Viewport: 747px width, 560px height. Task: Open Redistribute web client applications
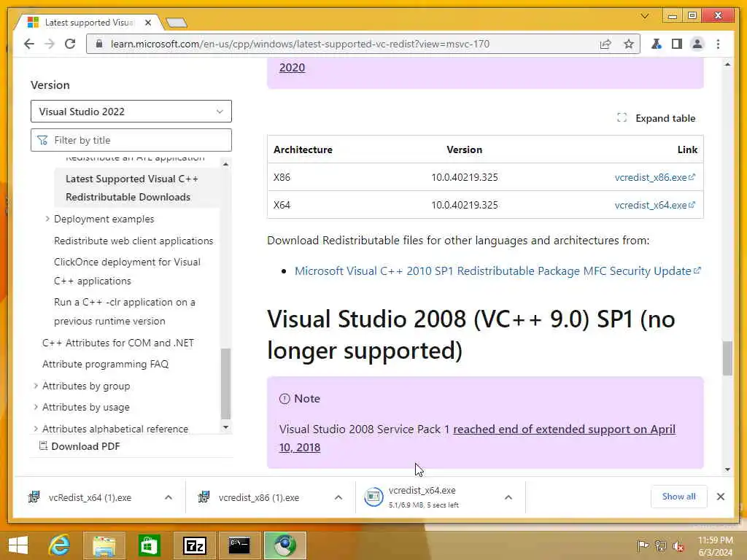click(x=133, y=241)
